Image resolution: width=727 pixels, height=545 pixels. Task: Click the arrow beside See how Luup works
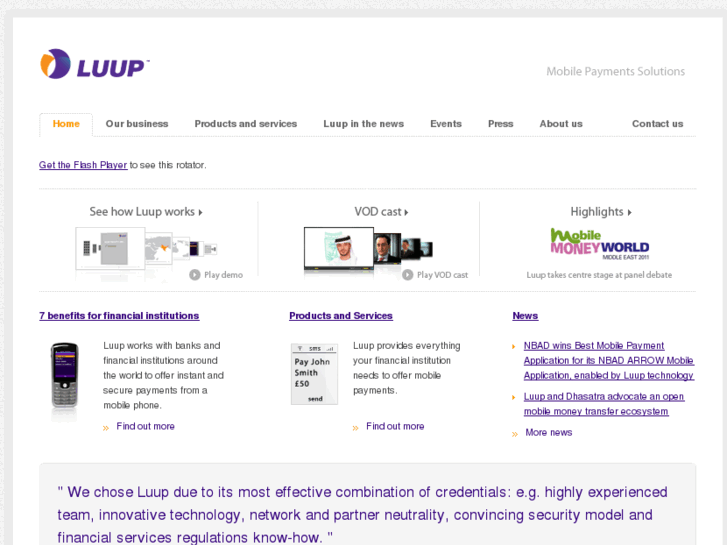click(x=201, y=212)
